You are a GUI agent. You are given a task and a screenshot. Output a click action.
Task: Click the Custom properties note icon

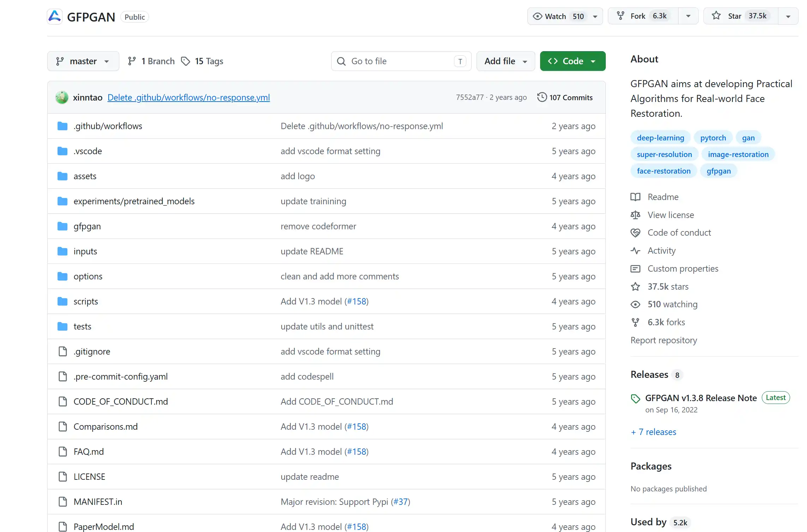tap(635, 269)
